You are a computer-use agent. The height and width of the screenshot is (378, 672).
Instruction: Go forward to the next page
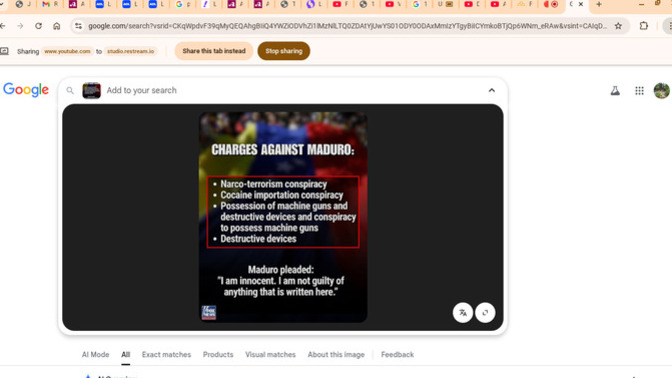tap(20, 26)
